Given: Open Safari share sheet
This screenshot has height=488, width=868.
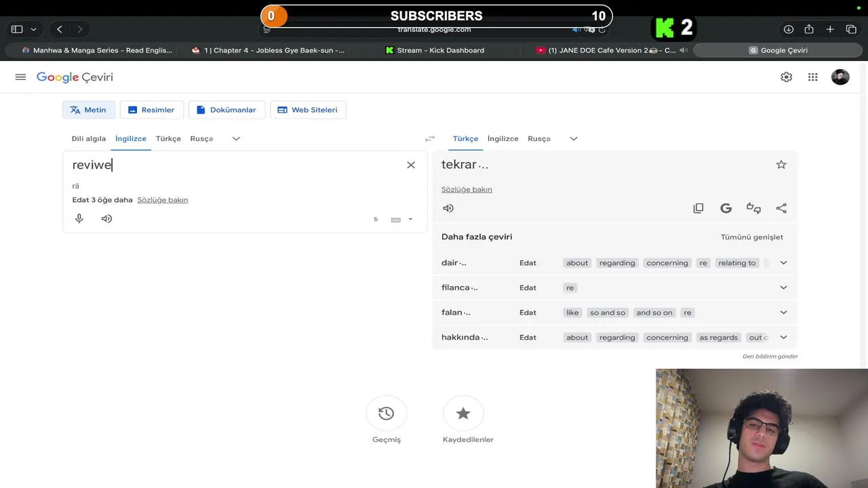Looking at the screenshot, I should point(809,29).
